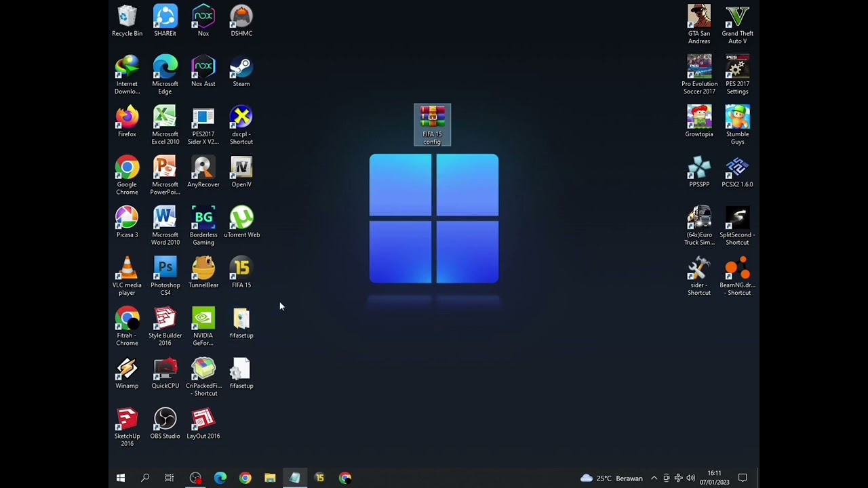Select the fifasetup folder icon on desktop

241,323
